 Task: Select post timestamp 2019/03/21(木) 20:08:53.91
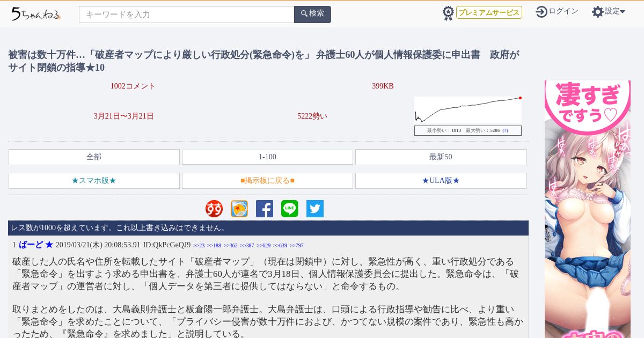(x=98, y=245)
